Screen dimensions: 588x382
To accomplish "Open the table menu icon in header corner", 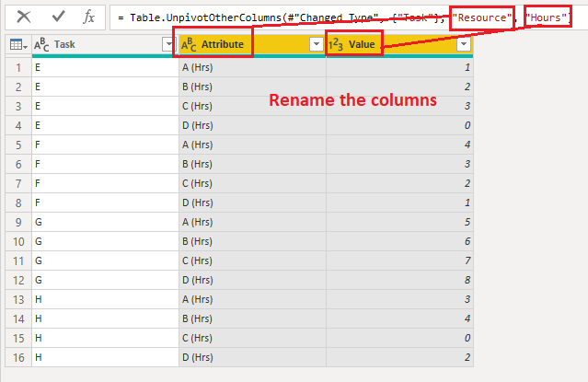I will click(x=18, y=45).
